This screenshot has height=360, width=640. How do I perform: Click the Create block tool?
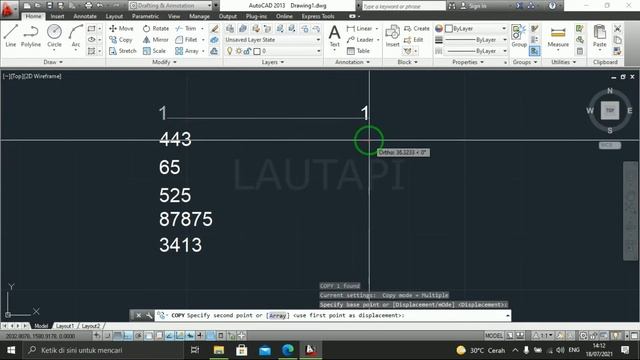pyautogui.click(x=416, y=28)
